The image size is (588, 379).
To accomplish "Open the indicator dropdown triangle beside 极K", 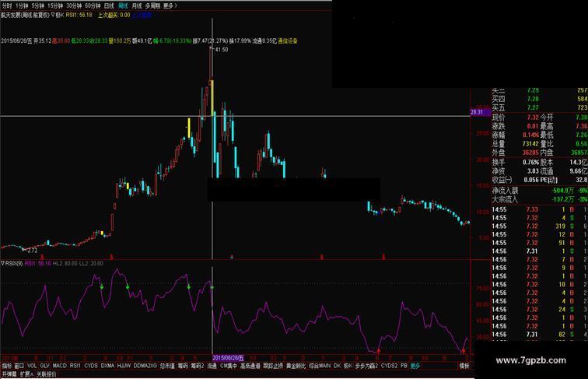I will click(53, 15).
